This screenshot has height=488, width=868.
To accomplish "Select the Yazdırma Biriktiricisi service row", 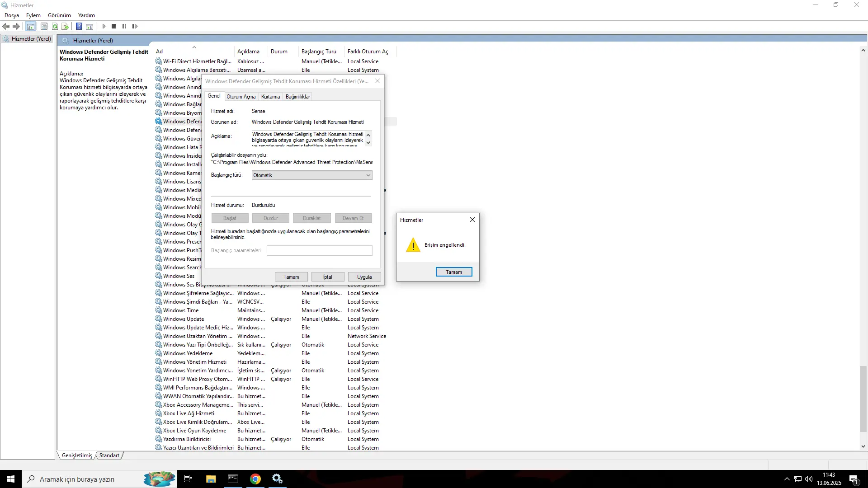I will [276, 439].
